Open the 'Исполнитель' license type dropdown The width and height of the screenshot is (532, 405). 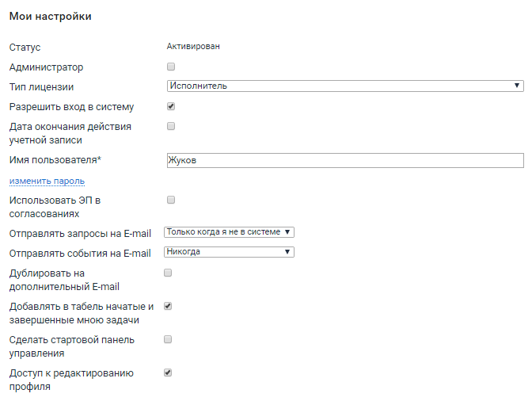pos(344,86)
